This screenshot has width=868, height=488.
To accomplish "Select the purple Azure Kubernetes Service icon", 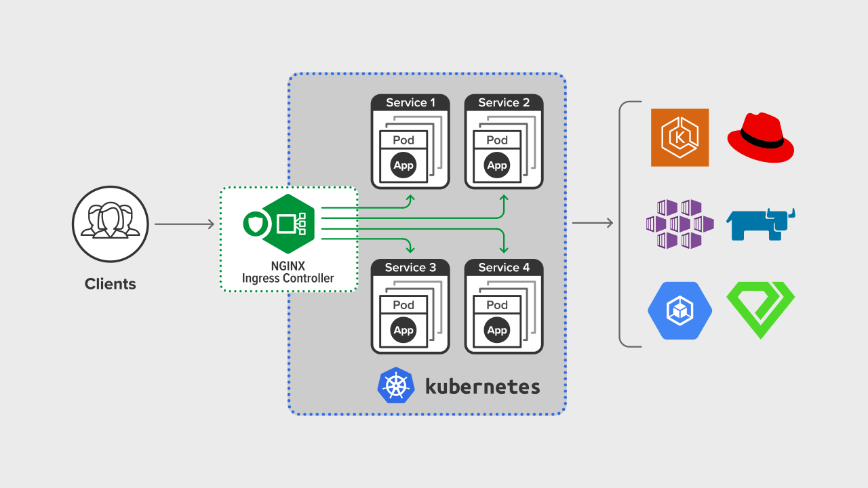I will pyautogui.click(x=679, y=224).
